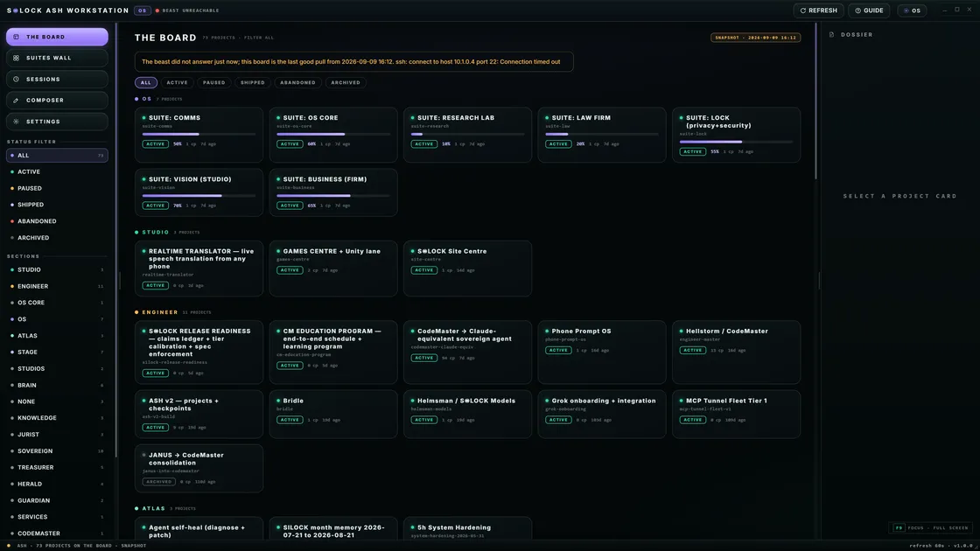Switch to the Shipped filter tab
980x551 pixels.
(253, 82)
